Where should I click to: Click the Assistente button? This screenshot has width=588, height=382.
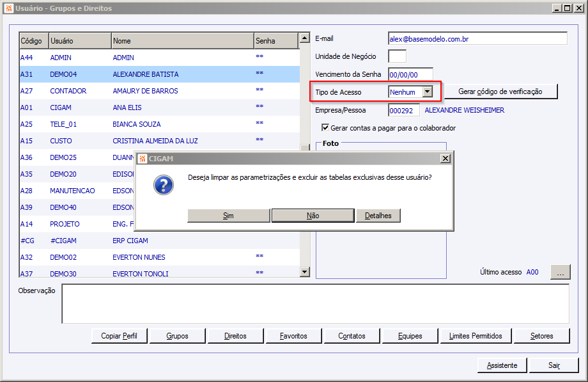tap(502, 365)
